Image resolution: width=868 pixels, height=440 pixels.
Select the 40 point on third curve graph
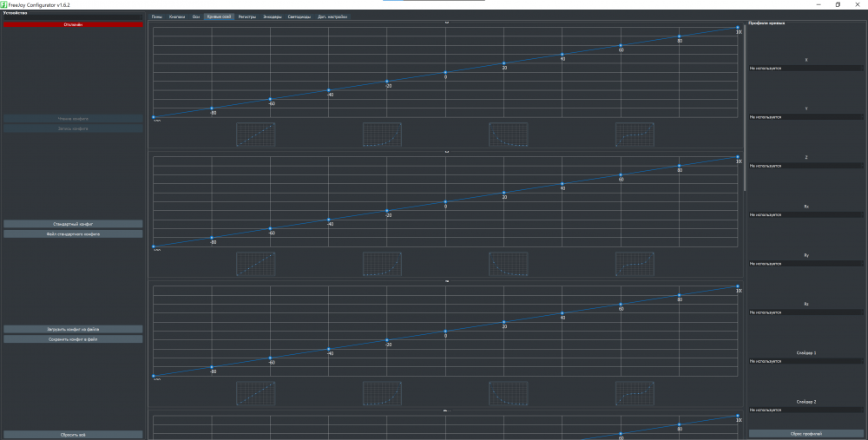(562, 313)
